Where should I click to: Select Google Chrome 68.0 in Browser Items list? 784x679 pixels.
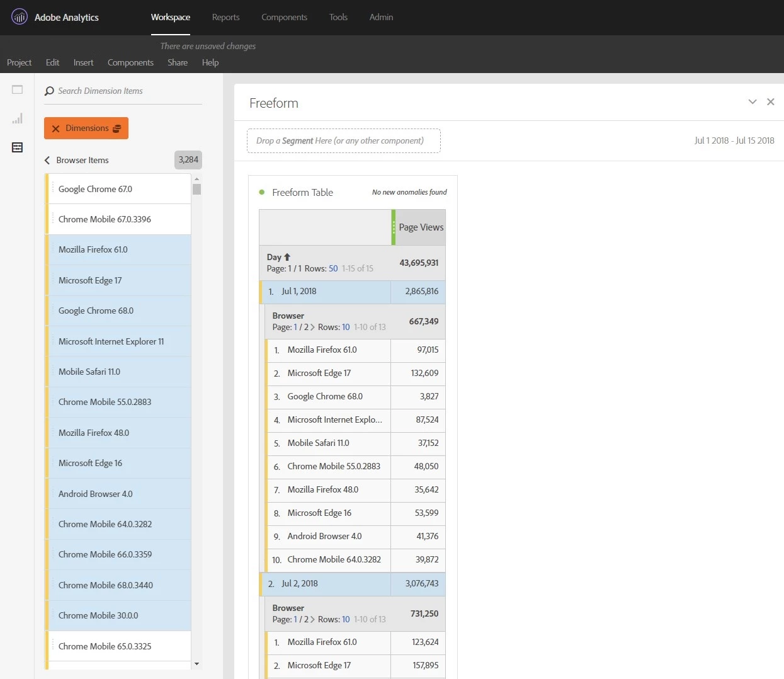tap(118, 311)
